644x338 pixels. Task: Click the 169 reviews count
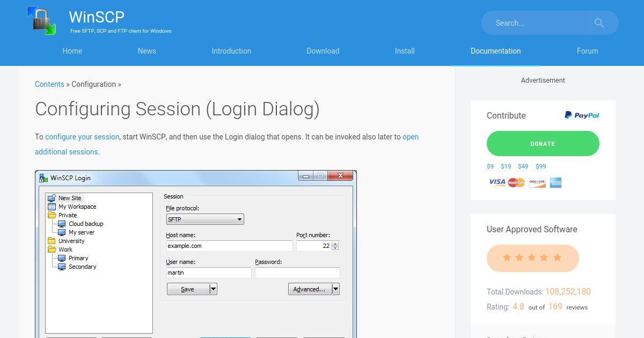(x=555, y=307)
